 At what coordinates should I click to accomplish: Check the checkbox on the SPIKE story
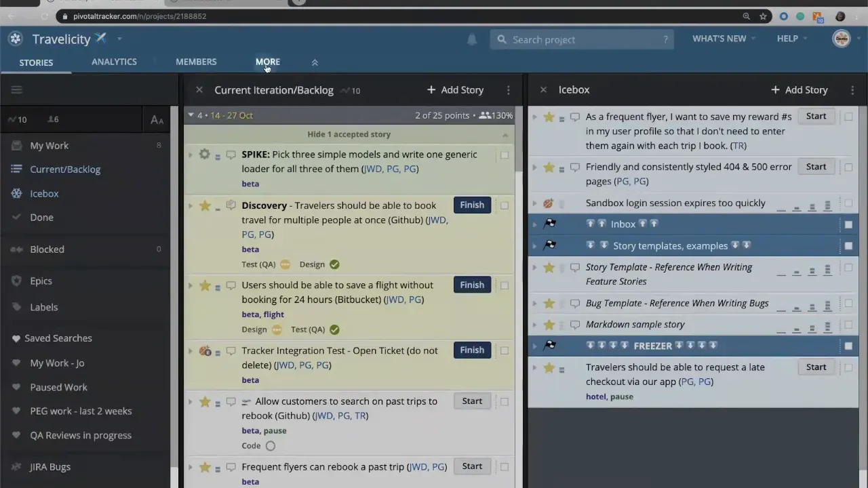pyautogui.click(x=505, y=155)
